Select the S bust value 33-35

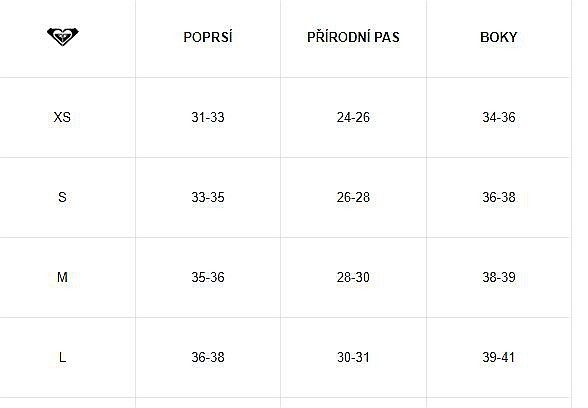point(208,197)
